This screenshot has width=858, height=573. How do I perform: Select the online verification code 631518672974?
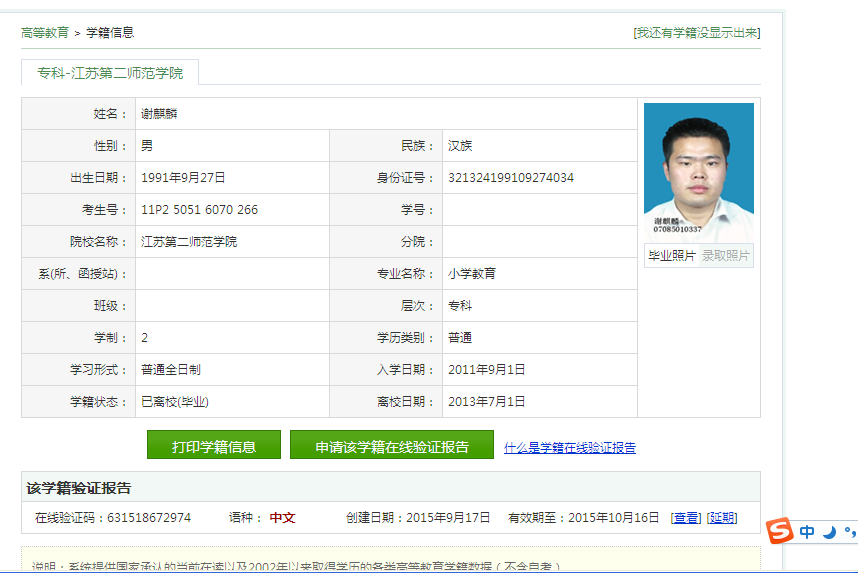click(x=149, y=518)
